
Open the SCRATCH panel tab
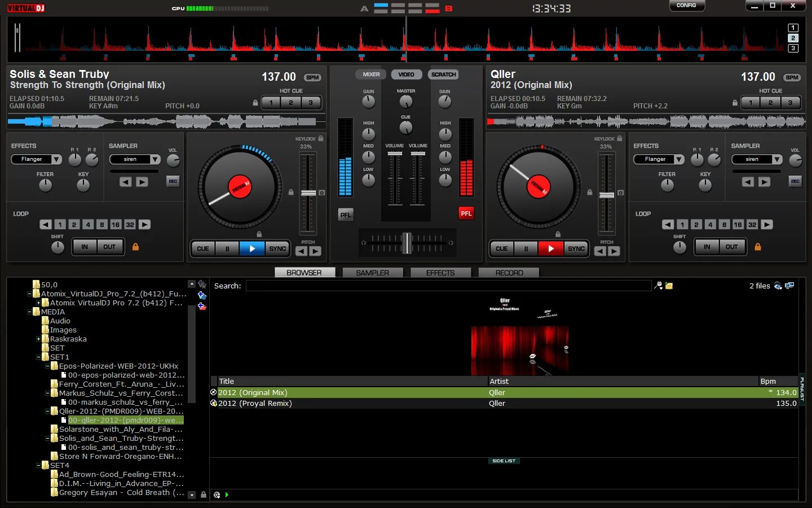pos(443,74)
